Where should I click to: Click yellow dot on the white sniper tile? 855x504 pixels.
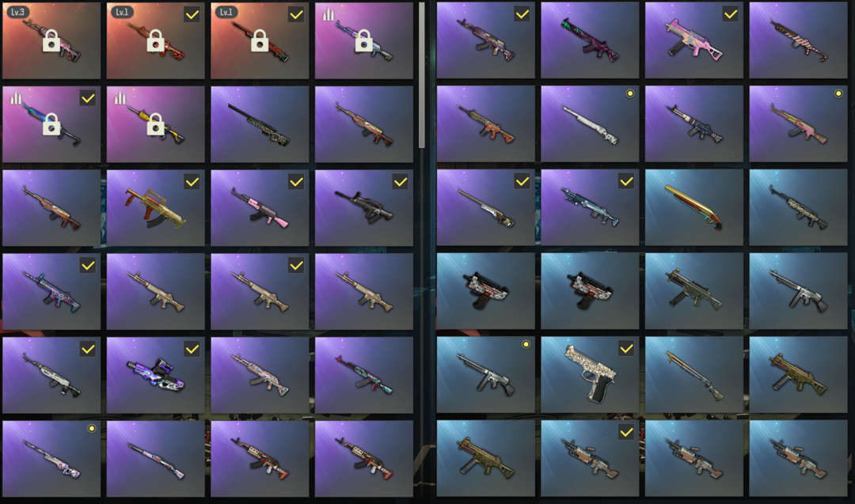pyautogui.click(x=630, y=93)
